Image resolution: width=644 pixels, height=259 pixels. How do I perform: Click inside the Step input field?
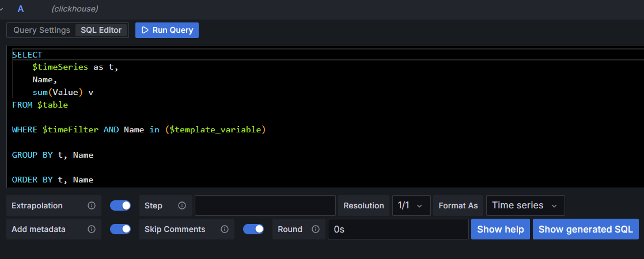coord(265,205)
